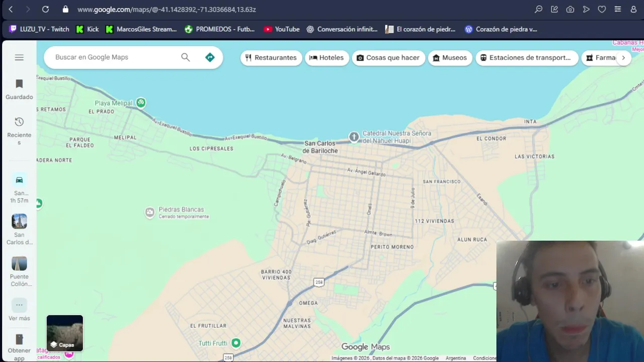The image size is (644, 362).
Task: Click the LAS VICTORIAS label
Action: (x=534, y=157)
